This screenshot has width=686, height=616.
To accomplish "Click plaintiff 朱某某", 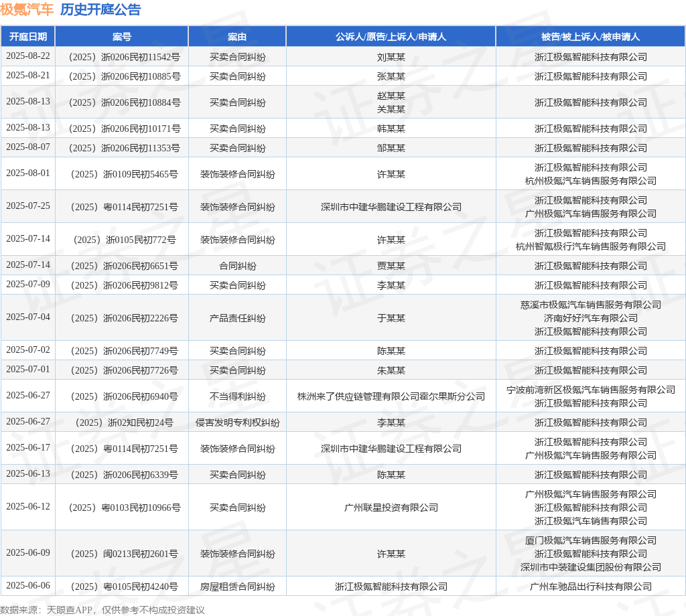I will (391, 370).
